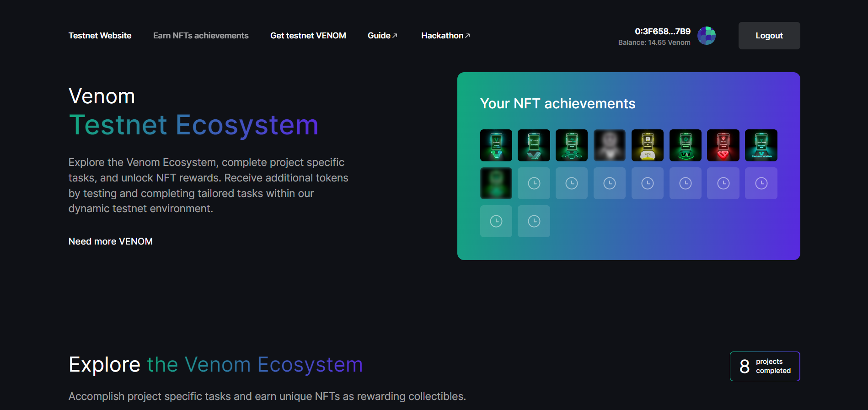Screen dimensions: 868x410
Task: Click last pending clock slot in second row
Action: point(761,183)
